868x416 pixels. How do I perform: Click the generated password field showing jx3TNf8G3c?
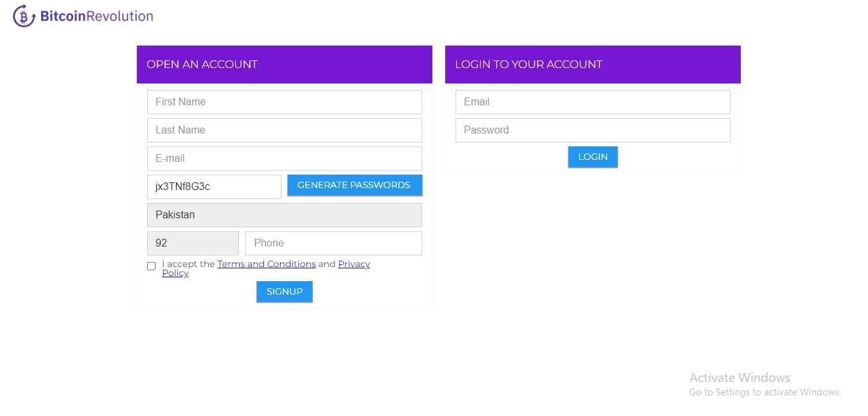pyautogui.click(x=214, y=186)
